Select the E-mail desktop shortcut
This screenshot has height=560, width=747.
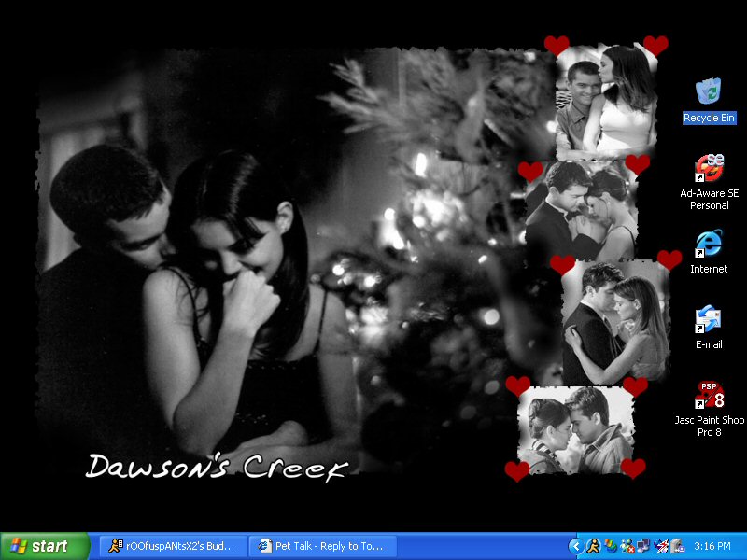[x=709, y=320]
